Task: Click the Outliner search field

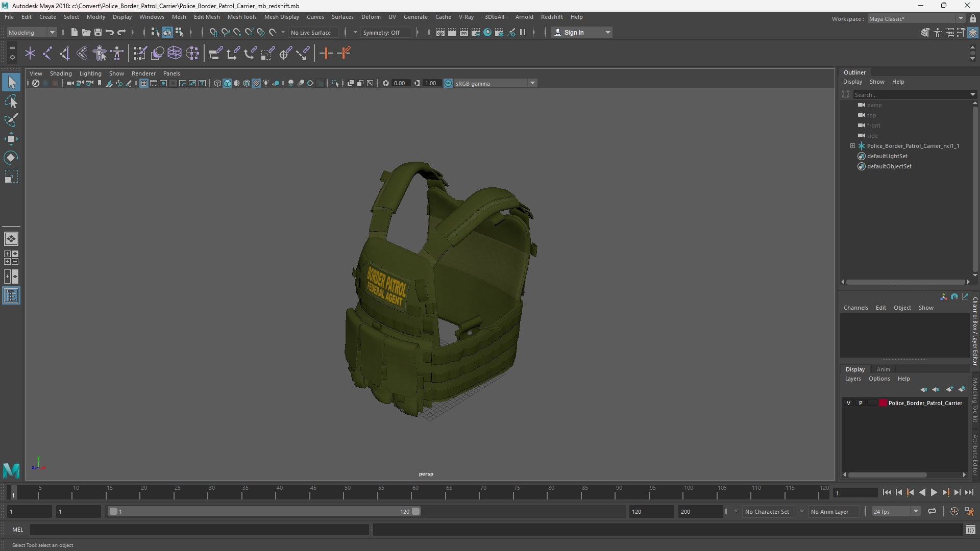Action: (911, 94)
